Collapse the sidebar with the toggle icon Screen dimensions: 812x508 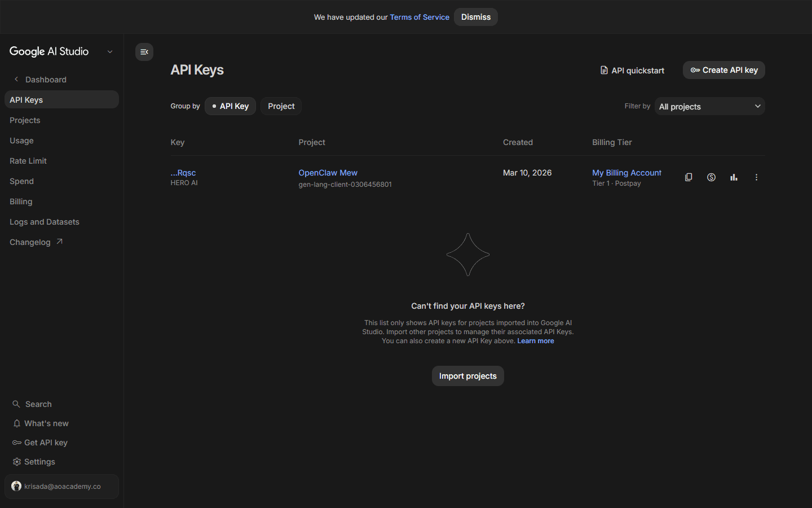144,52
